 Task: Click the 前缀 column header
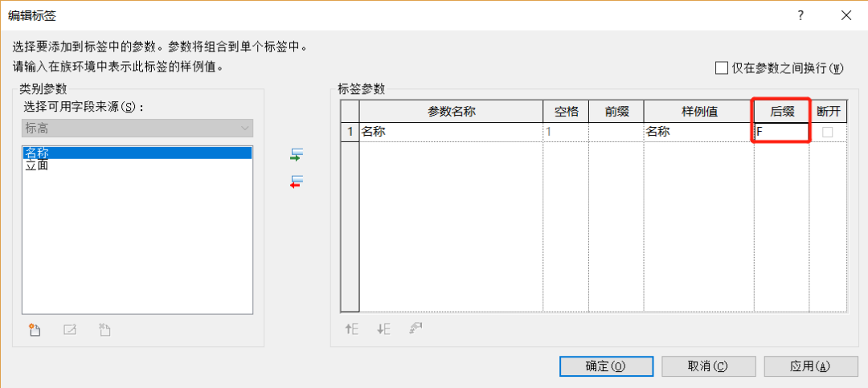pos(616,111)
